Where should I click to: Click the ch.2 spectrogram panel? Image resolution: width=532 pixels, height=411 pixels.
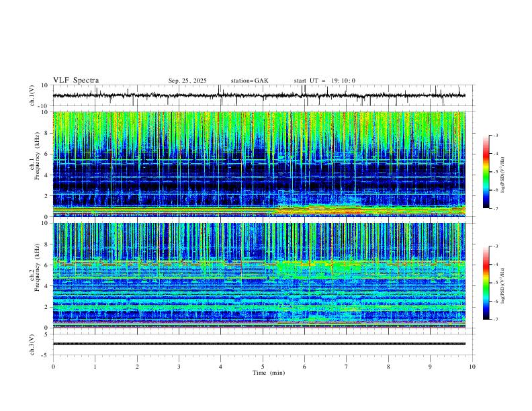click(259, 275)
